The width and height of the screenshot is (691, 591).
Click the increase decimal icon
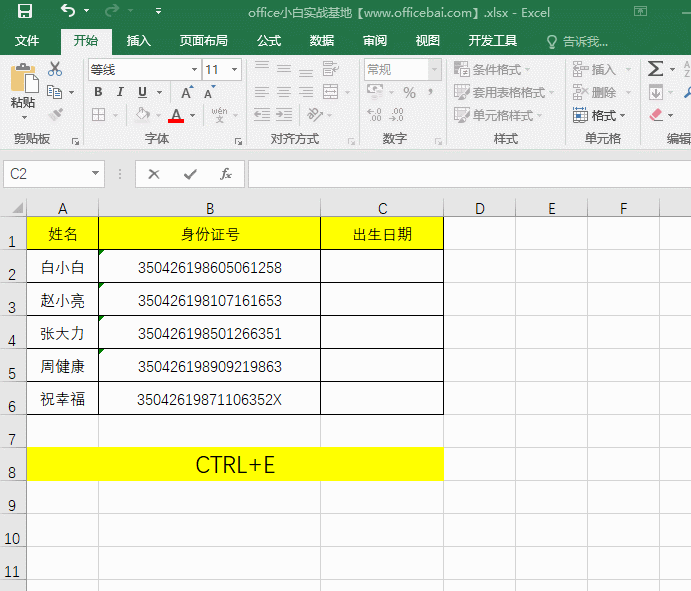point(374,115)
